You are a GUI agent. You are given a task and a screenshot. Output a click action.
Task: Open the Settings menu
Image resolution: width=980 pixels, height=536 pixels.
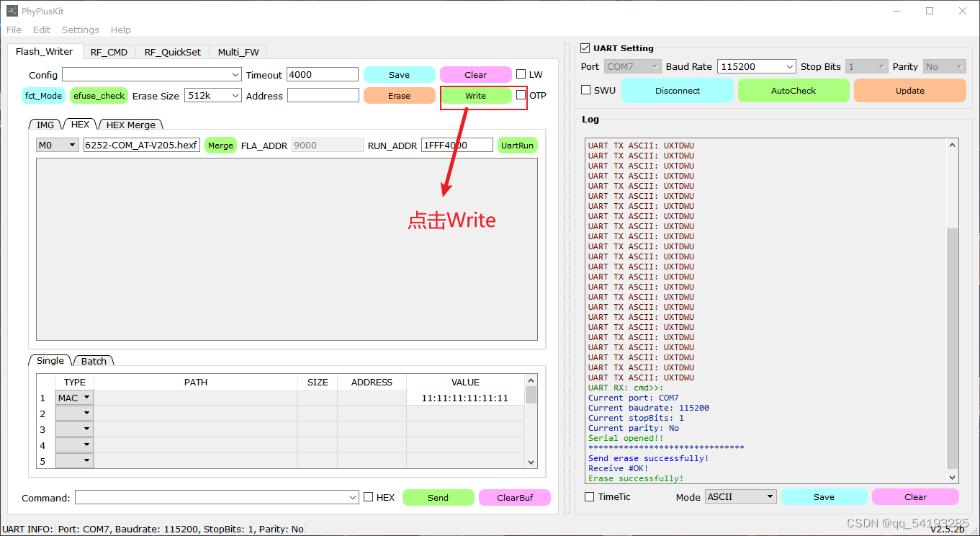tap(81, 30)
